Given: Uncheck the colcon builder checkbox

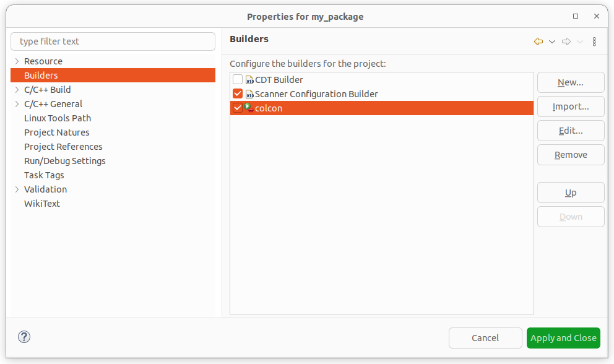Looking at the screenshot, I should (237, 108).
